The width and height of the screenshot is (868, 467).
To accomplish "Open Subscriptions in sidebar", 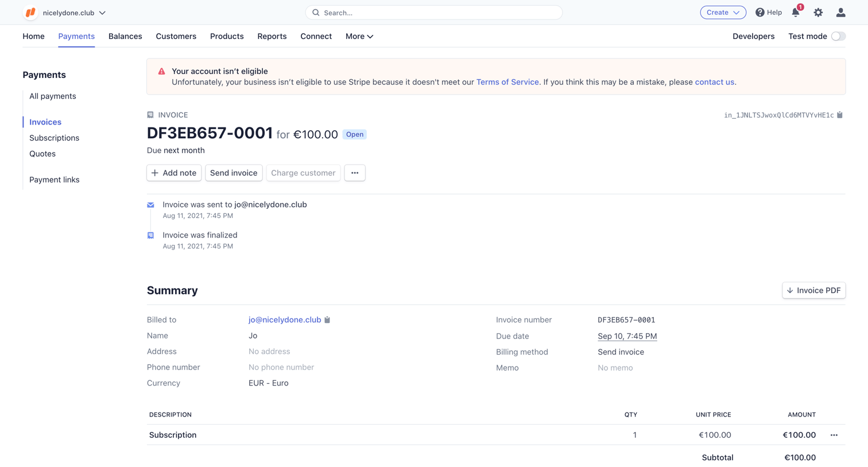I will 55,138.
